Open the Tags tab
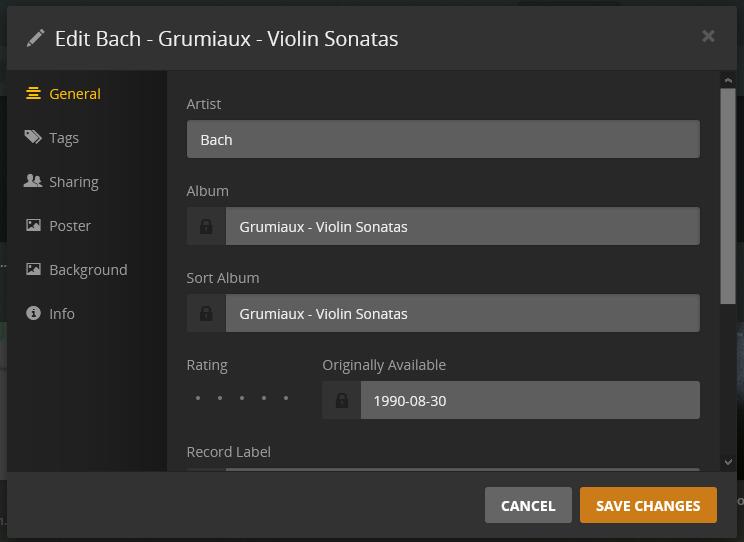The image size is (744, 542). [x=64, y=138]
